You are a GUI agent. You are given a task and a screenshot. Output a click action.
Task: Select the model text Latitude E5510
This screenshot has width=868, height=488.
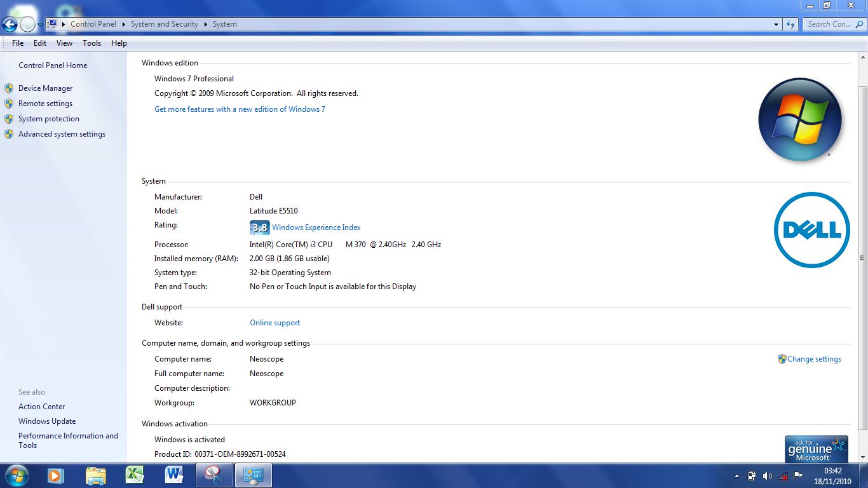point(274,211)
